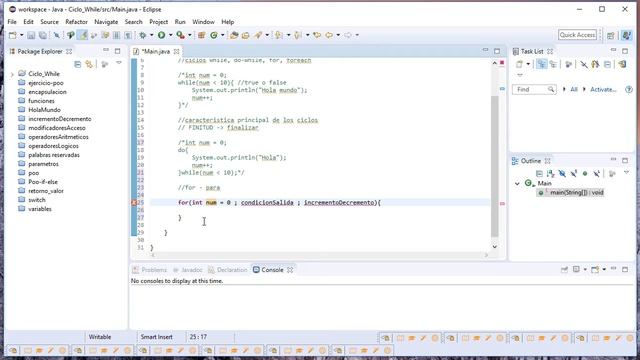Toggle alphabetical Sort in Outline toolbar
The image size is (640, 360).
(x=551, y=173)
